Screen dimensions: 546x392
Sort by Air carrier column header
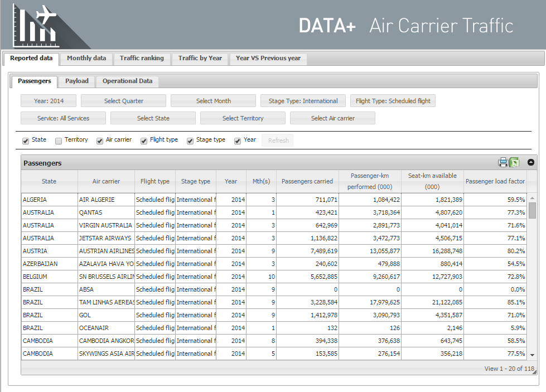106,181
